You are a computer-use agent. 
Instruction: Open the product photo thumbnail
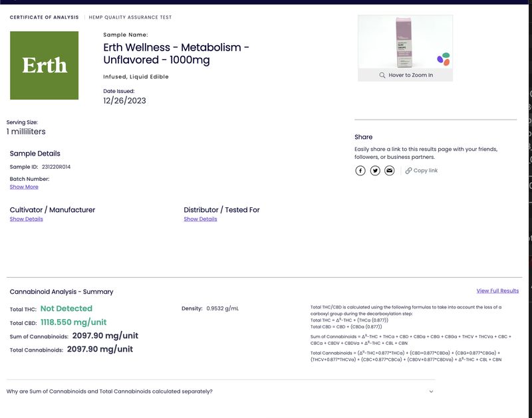405,42
